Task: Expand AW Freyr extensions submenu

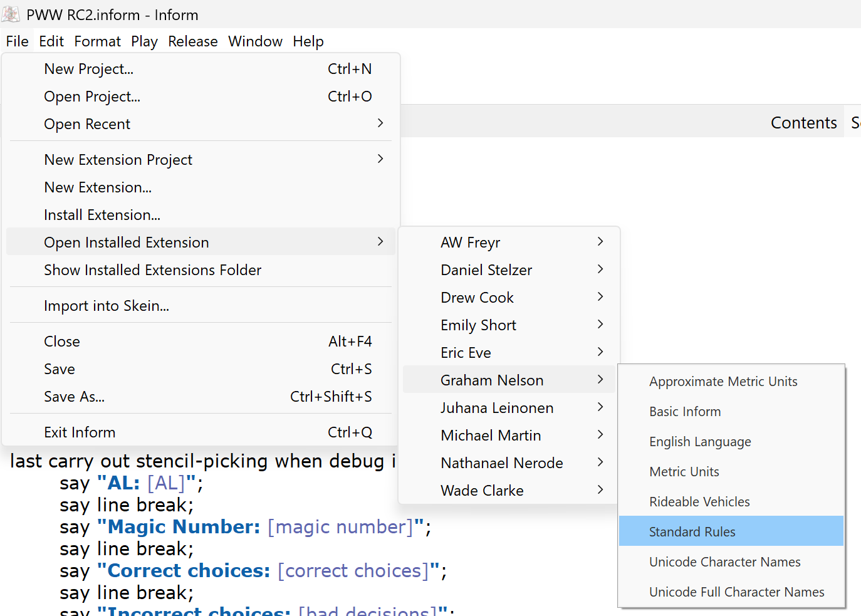Action: 509,243
